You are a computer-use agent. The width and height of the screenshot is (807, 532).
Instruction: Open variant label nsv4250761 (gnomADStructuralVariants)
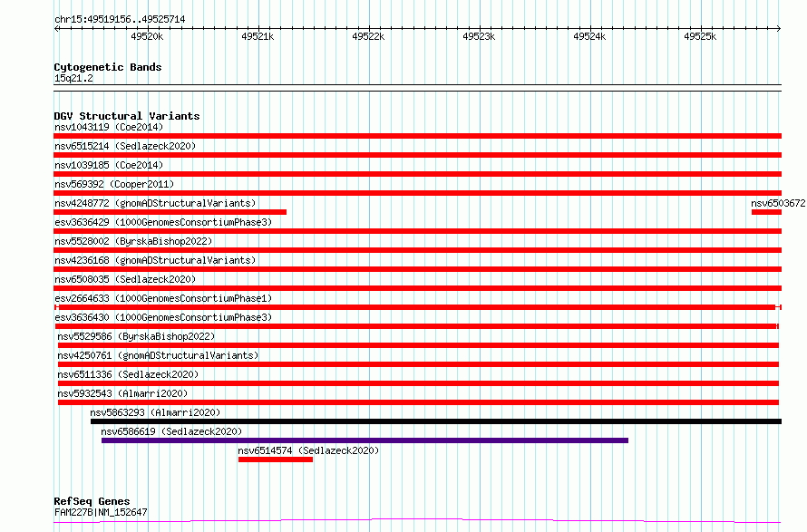pos(158,355)
